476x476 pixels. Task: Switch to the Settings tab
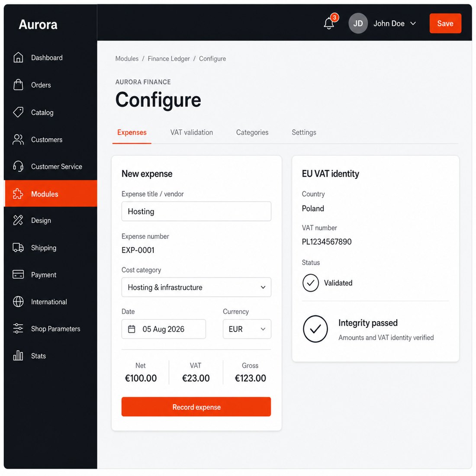point(304,132)
